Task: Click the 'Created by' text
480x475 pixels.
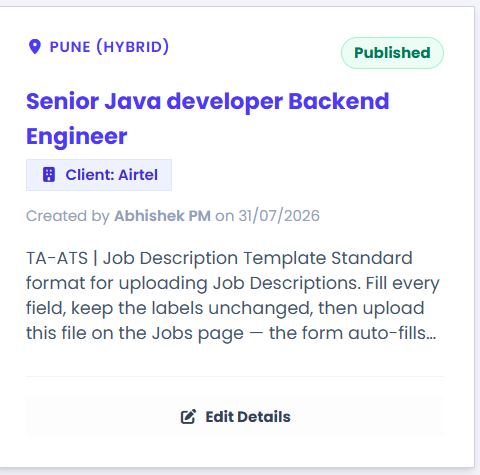Action: 68,216
